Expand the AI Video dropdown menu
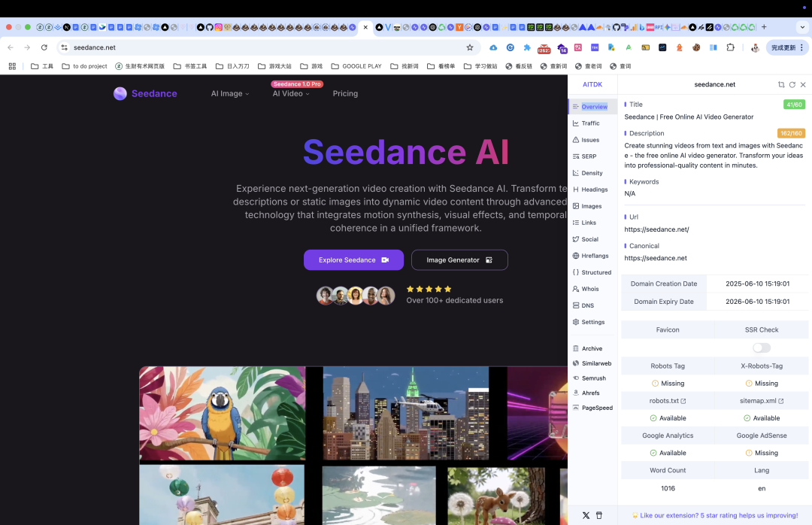This screenshot has height=525, width=812. (291, 94)
